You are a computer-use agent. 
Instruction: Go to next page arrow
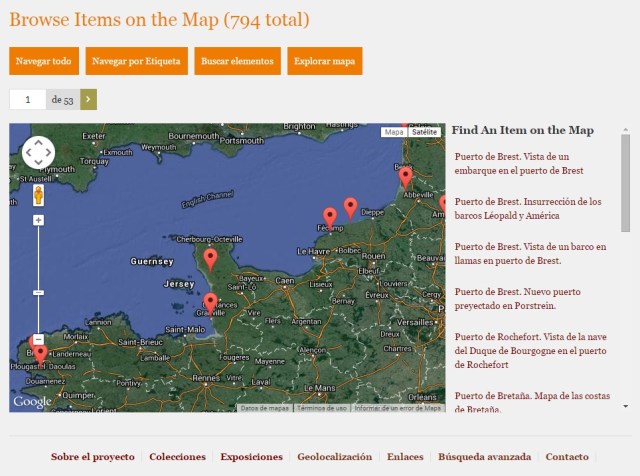tap(88, 99)
